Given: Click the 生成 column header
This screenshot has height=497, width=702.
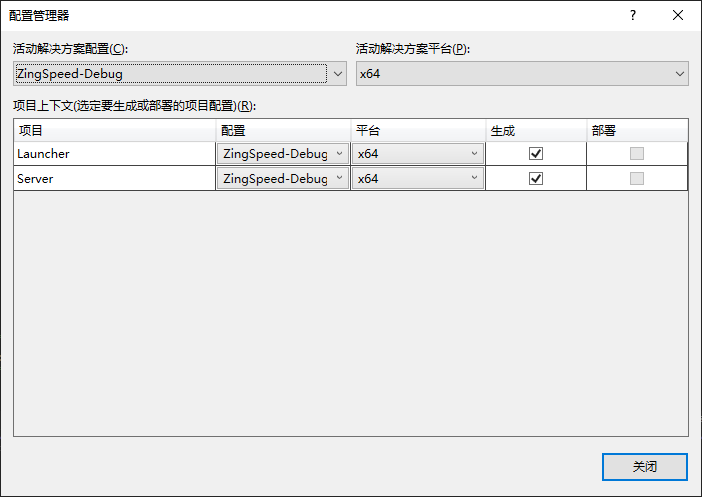Looking at the screenshot, I should click(x=536, y=131).
